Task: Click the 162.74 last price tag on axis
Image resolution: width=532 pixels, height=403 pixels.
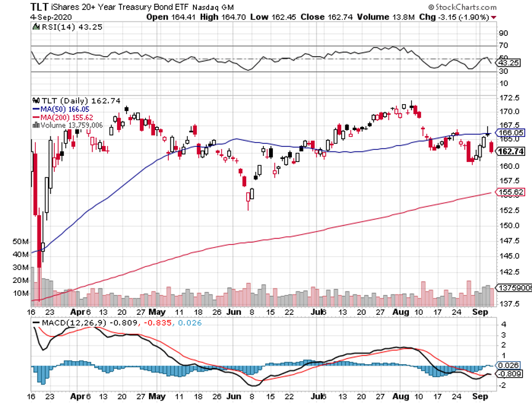Action: tap(510, 152)
